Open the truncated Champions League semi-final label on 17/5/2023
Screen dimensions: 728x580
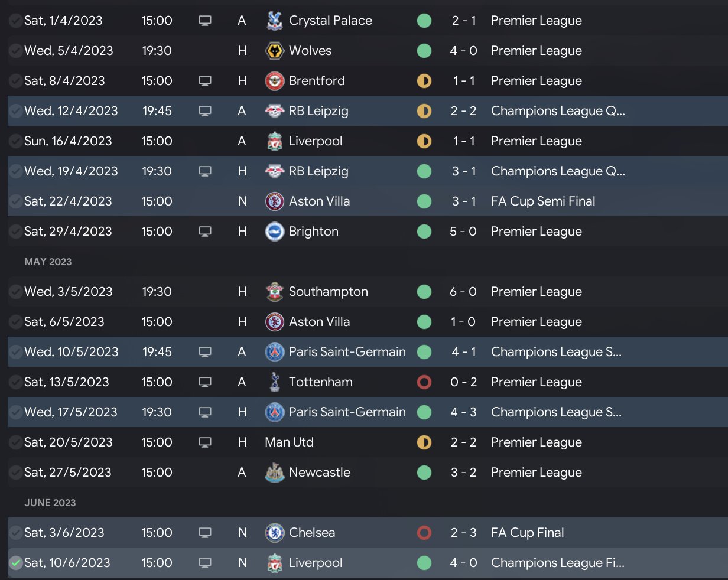coord(556,412)
